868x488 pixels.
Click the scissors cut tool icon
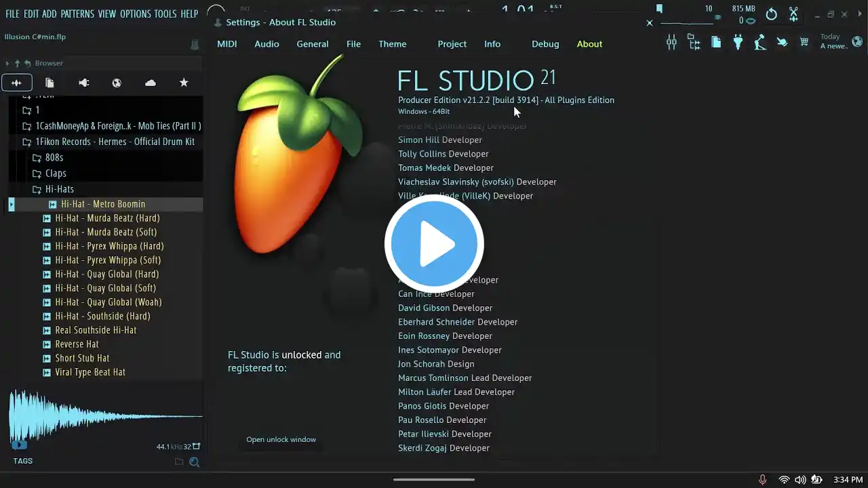pyautogui.click(x=793, y=14)
